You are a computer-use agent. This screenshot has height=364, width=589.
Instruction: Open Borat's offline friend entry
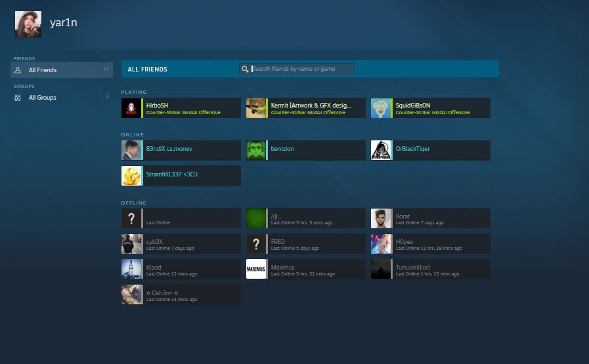430,218
